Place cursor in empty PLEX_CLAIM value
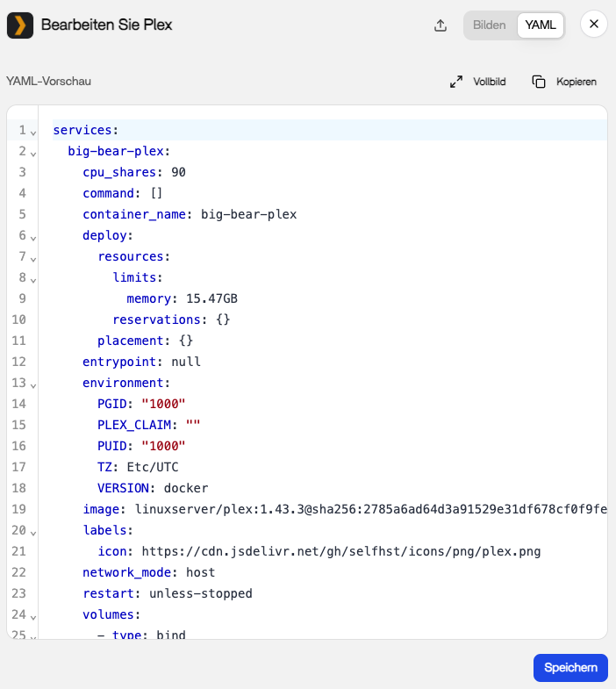This screenshot has height=689, width=616. [x=193, y=425]
